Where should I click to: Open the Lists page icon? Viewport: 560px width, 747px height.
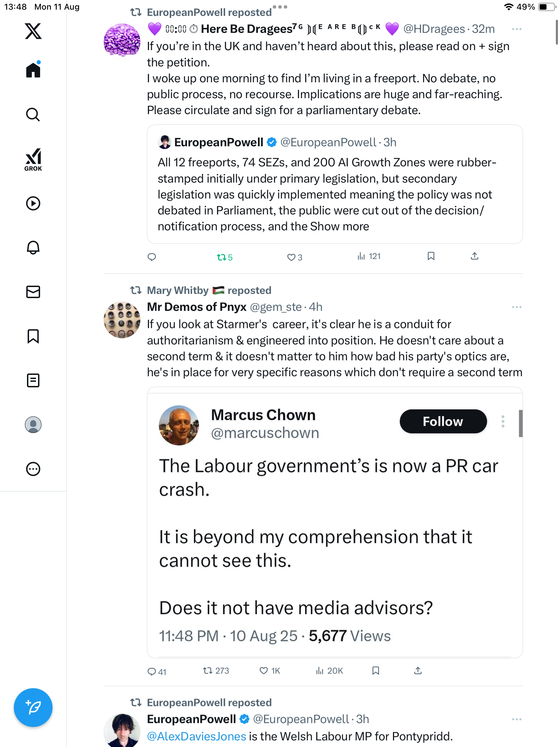pos(33,380)
